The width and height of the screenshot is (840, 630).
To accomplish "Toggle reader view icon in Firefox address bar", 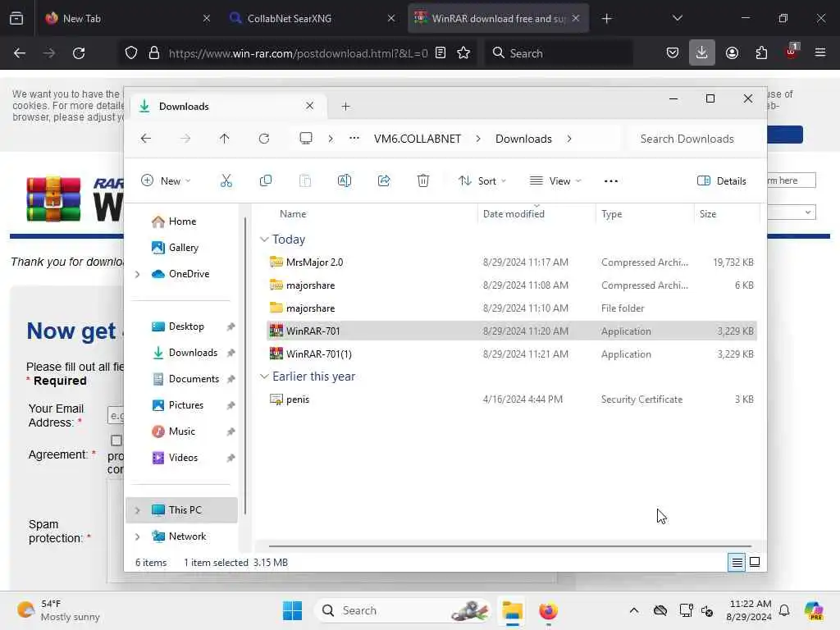I will pos(441,53).
